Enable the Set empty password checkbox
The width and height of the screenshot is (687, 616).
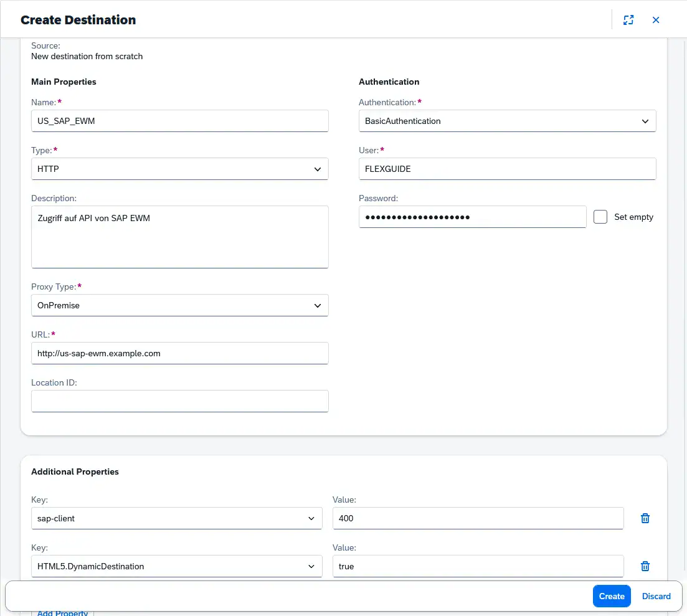click(600, 217)
